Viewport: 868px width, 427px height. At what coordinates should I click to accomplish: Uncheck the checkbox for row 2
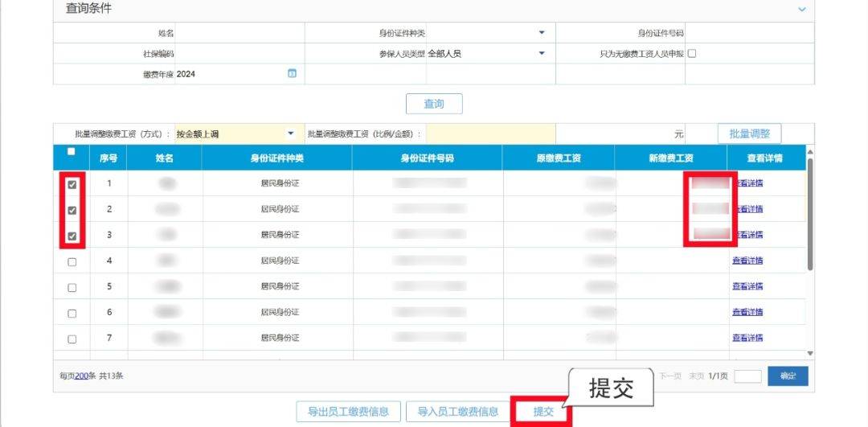click(x=72, y=211)
